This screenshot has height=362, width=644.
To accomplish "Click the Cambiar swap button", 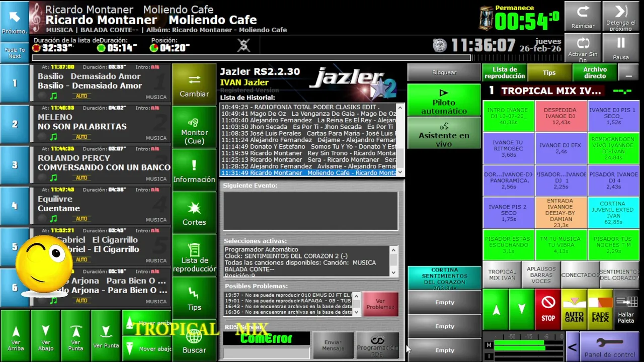I will coord(194,84).
